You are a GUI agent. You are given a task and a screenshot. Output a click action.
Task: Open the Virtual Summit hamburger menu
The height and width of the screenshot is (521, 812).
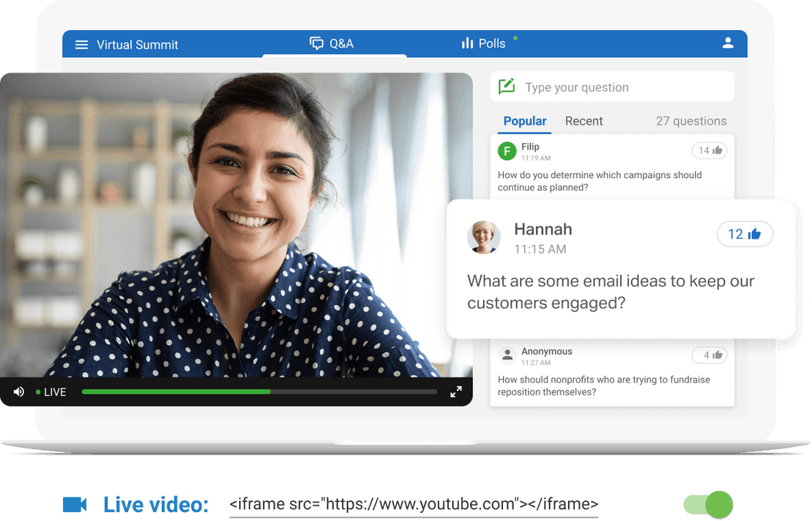tap(81, 43)
